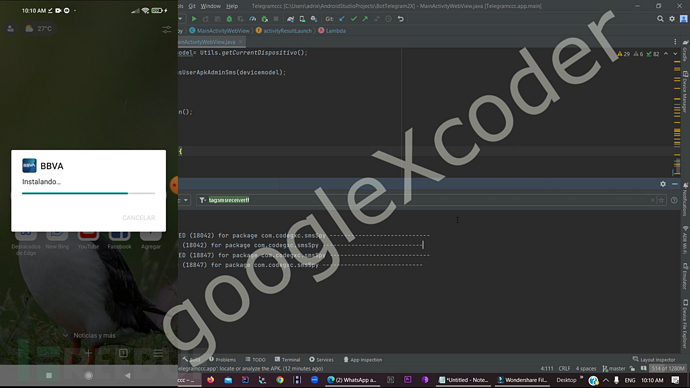Toggle the ADB Wi-Fi side panel
The image size is (690, 388).
click(x=685, y=240)
